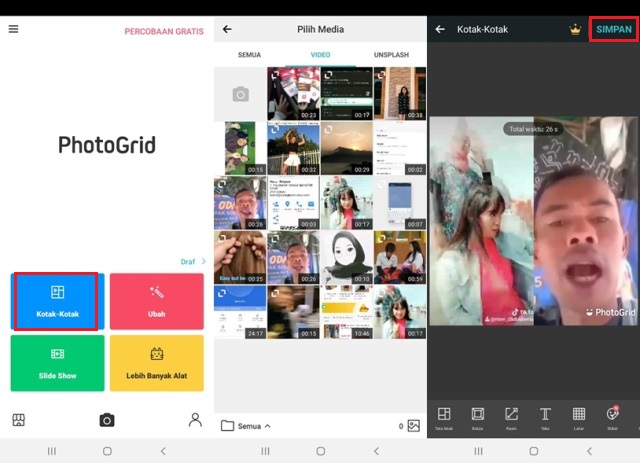Switch to the VIDEO tab
Image resolution: width=640 pixels, height=463 pixels.
tap(320, 55)
